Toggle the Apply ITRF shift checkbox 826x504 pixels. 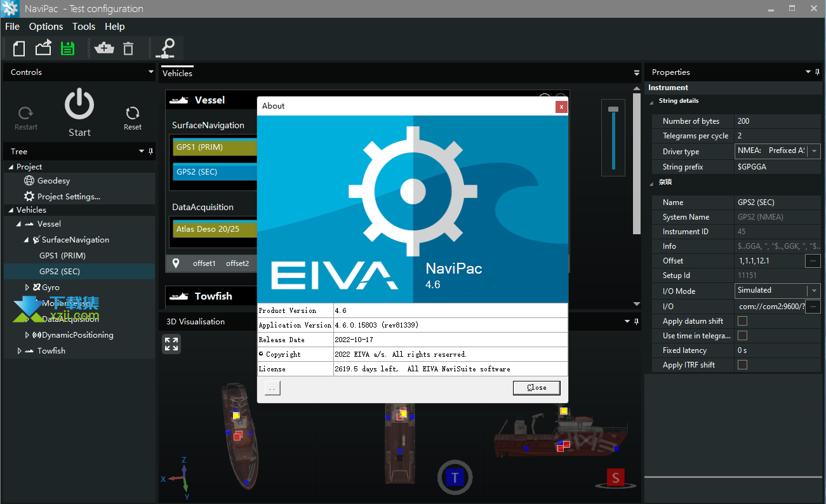click(742, 365)
